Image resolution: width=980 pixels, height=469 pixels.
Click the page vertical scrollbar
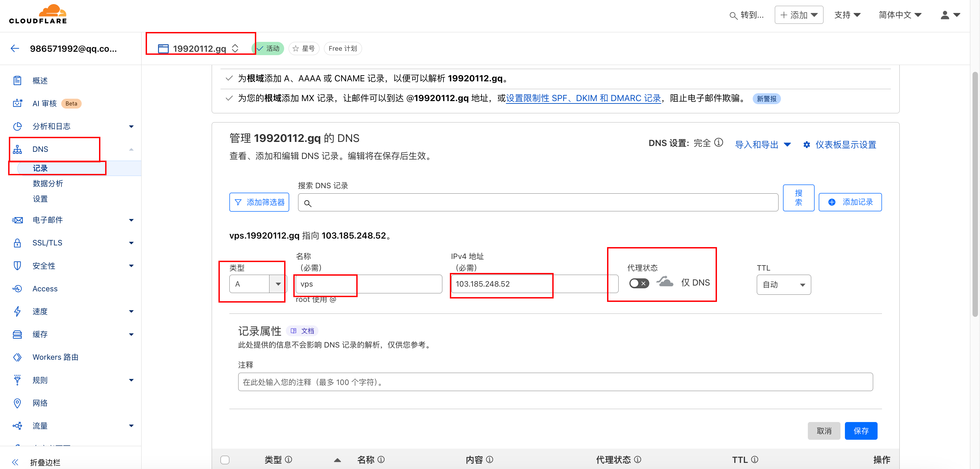click(x=975, y=194)
